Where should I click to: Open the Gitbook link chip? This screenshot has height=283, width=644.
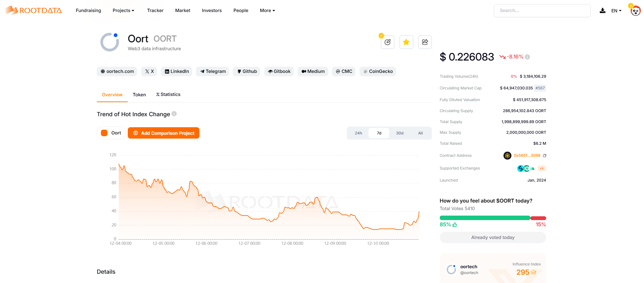279,72
